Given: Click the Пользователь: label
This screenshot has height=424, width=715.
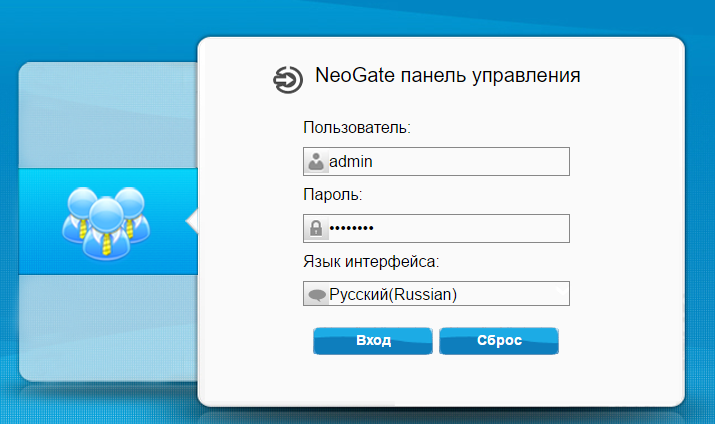Looking at the screenshot, I should point(357,128).
